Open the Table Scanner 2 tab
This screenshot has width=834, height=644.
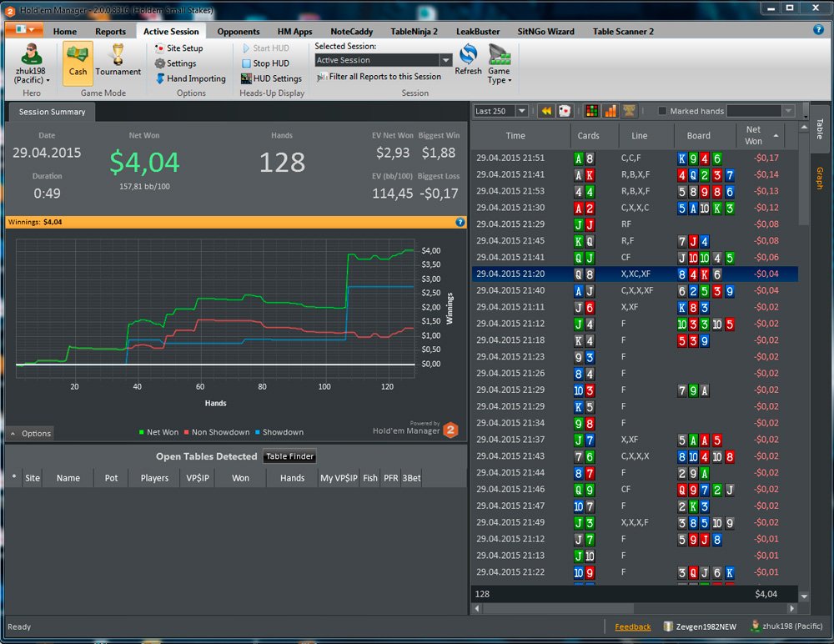click(x=623, y=32)
